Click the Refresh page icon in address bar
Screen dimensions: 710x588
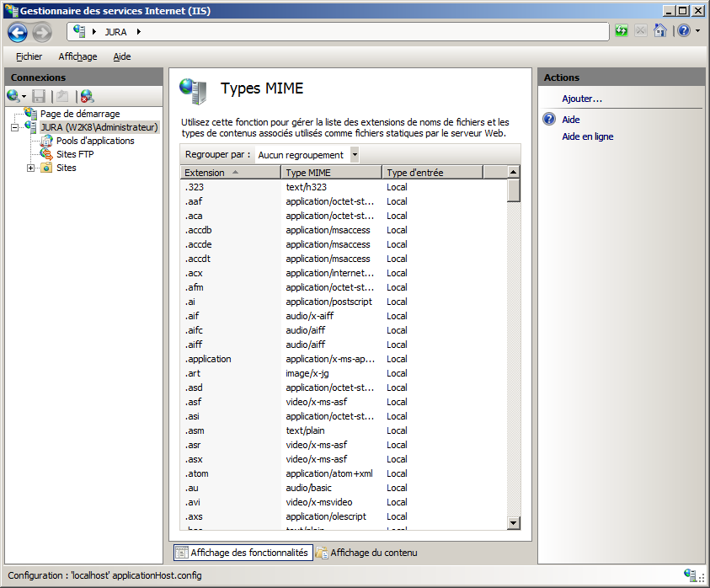point(622,31)
